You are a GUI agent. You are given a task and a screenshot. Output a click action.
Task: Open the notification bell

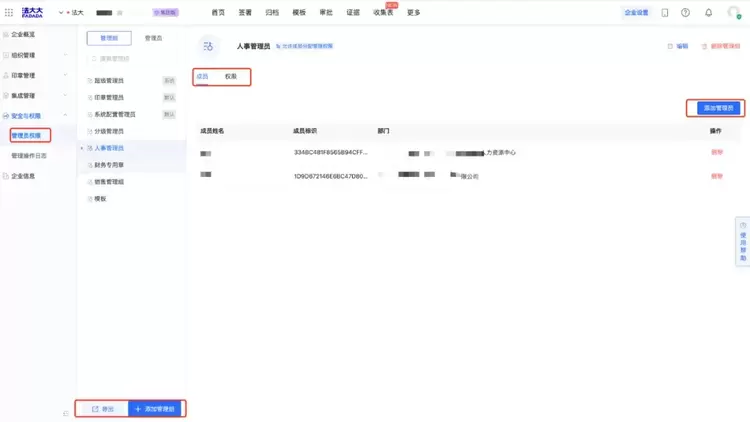pos(708,12)
